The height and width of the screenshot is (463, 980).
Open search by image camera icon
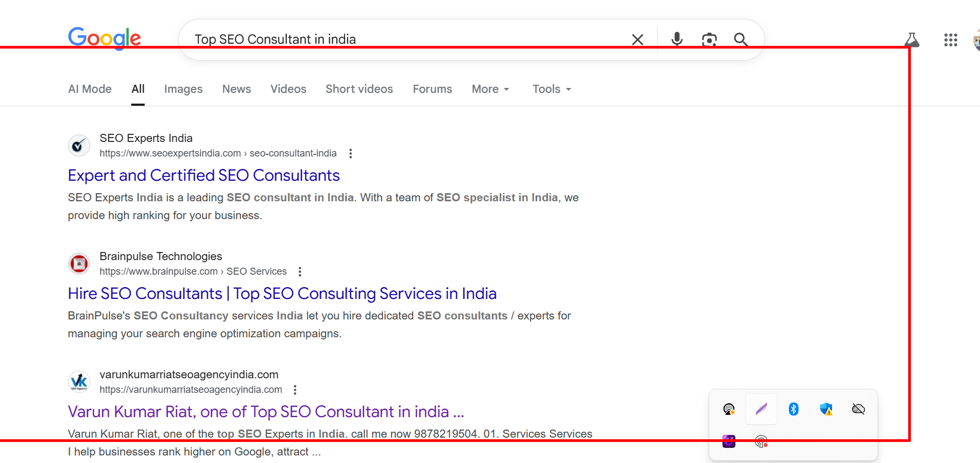[709, 39]
